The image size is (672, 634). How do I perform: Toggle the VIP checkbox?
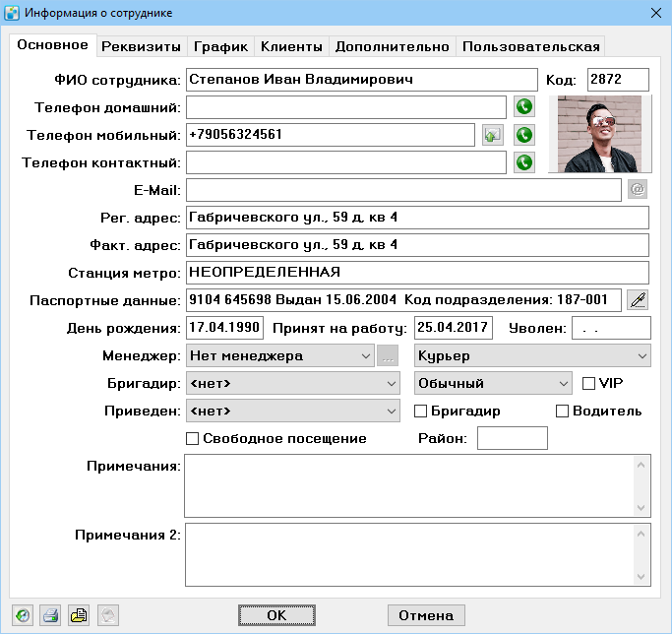588,383
